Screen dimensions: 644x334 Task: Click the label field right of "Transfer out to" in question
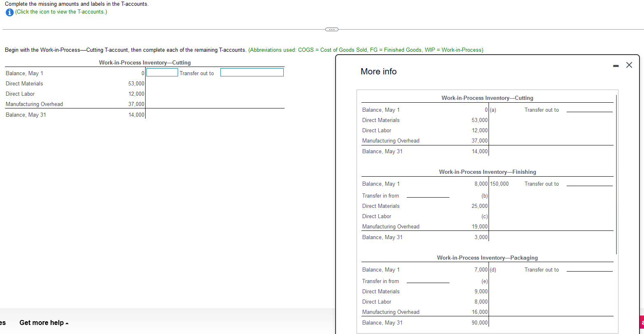point(252,72)
